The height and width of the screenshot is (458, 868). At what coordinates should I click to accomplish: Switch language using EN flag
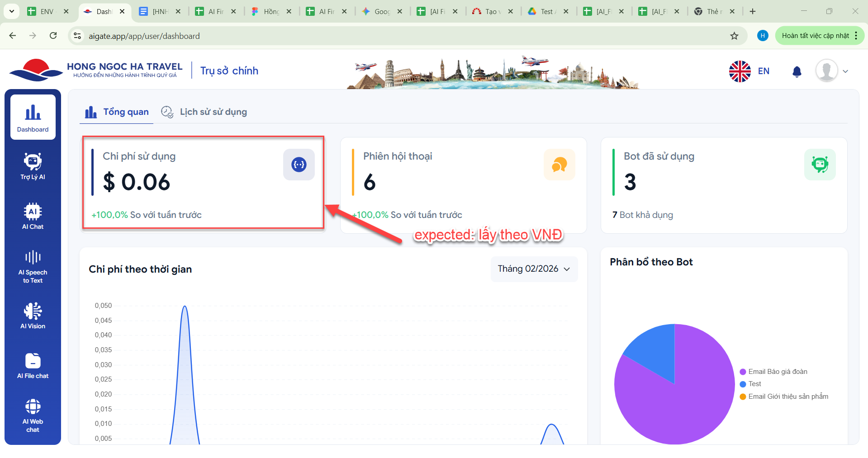click(x=749, y=71)
